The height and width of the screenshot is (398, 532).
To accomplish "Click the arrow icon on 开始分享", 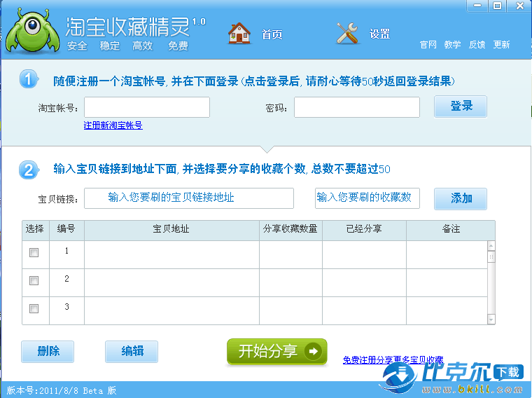I will pyautogui.click(x=314, y=351).
